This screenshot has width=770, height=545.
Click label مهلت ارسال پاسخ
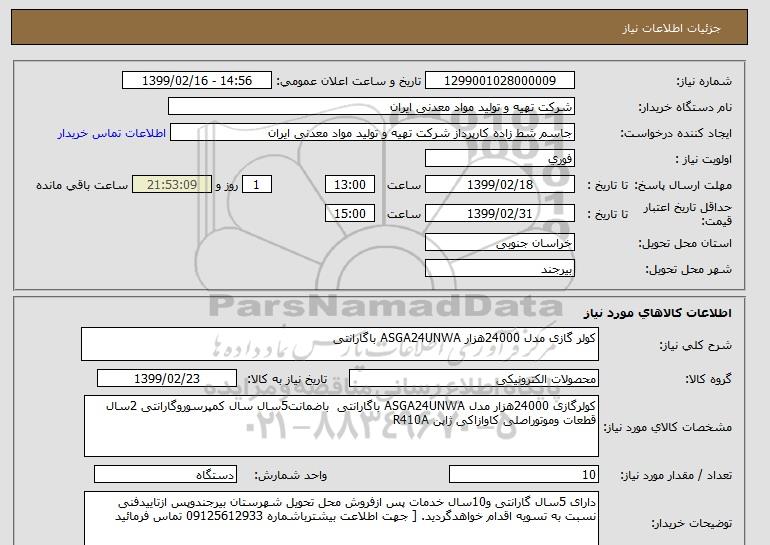pyautogui.click(x=683, y=185)
